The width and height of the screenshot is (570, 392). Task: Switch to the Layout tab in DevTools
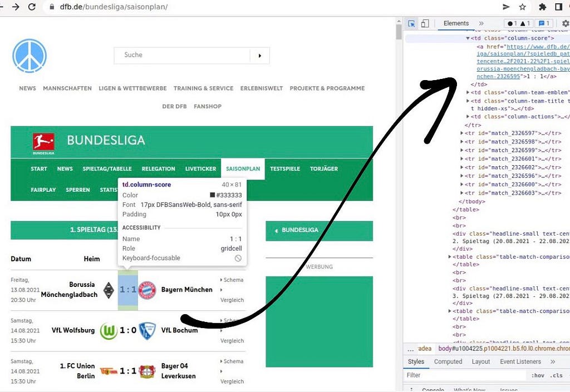[x=480, y=361]
